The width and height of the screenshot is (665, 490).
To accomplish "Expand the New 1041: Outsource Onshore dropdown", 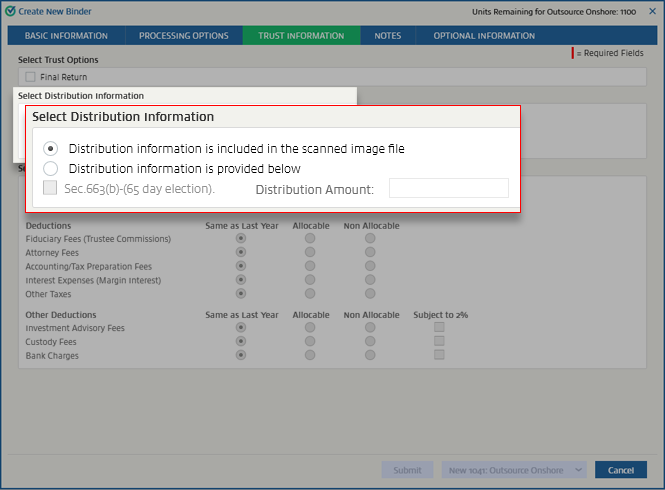I will pyautogui.click(x=577, y=470).
